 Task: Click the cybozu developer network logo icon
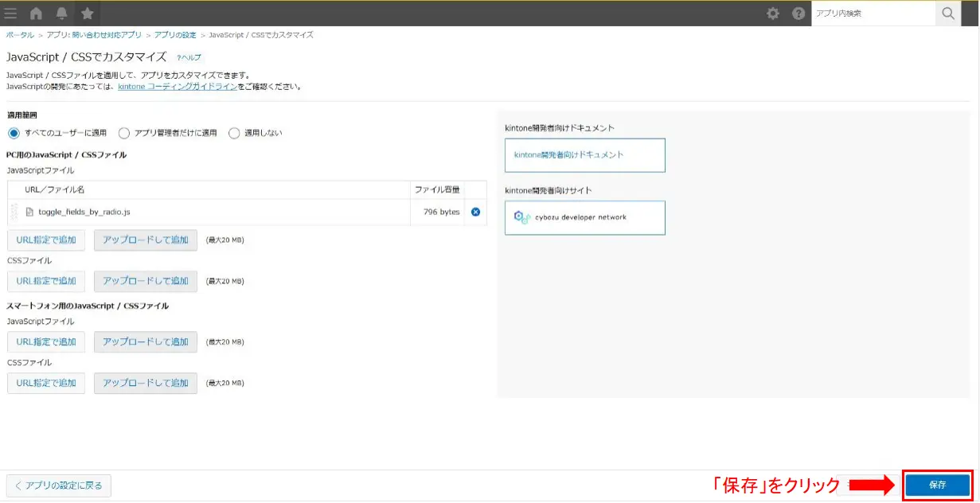[521, 216]
